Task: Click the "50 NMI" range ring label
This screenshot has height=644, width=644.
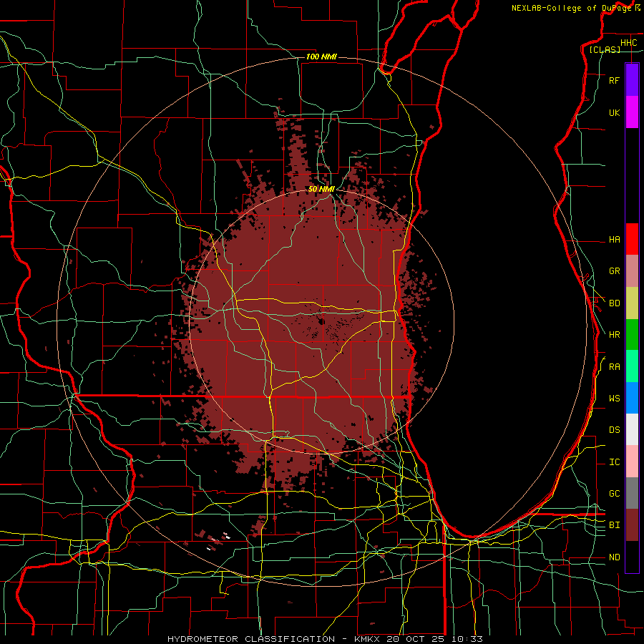Action: pyautogui.click(x=321, y=189)
